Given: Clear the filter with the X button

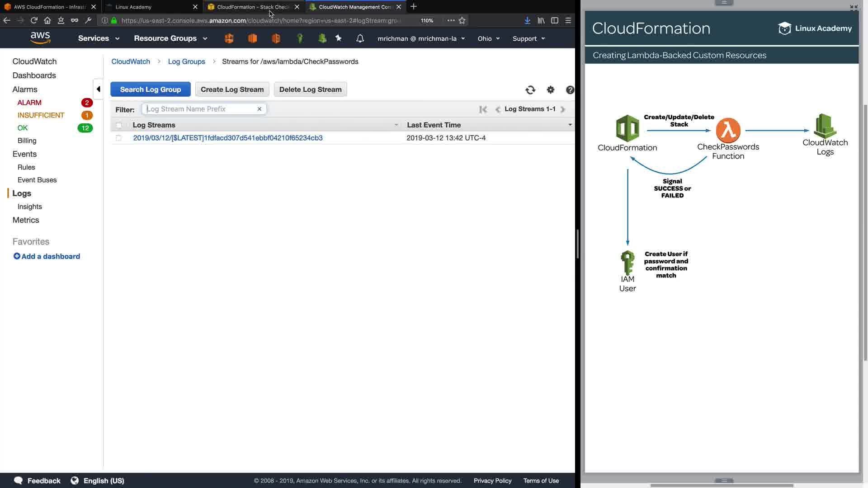Looking at the screenshot, I should 259,109.
